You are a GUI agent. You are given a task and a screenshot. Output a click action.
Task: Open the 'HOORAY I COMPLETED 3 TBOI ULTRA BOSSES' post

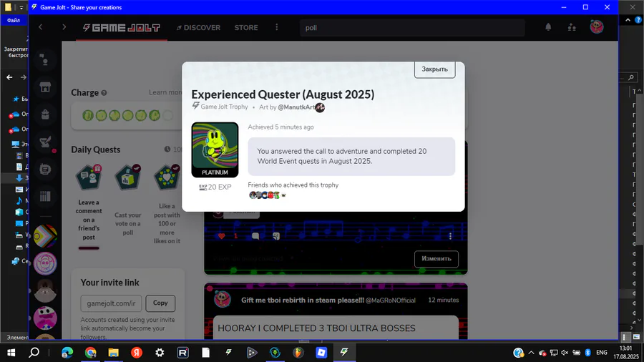[316, 328]
